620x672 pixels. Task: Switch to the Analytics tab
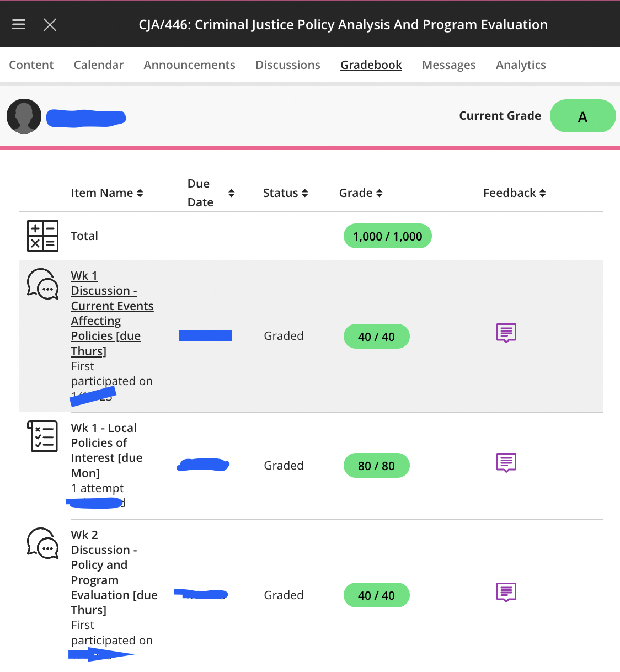pyautogui.click(x=521, y=65)
